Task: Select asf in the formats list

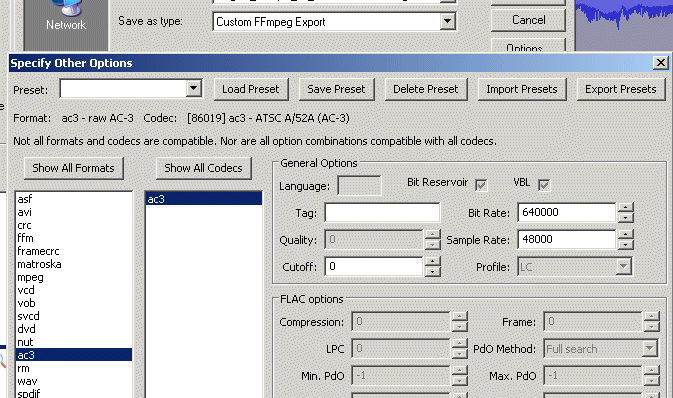Action: (73, 199)
